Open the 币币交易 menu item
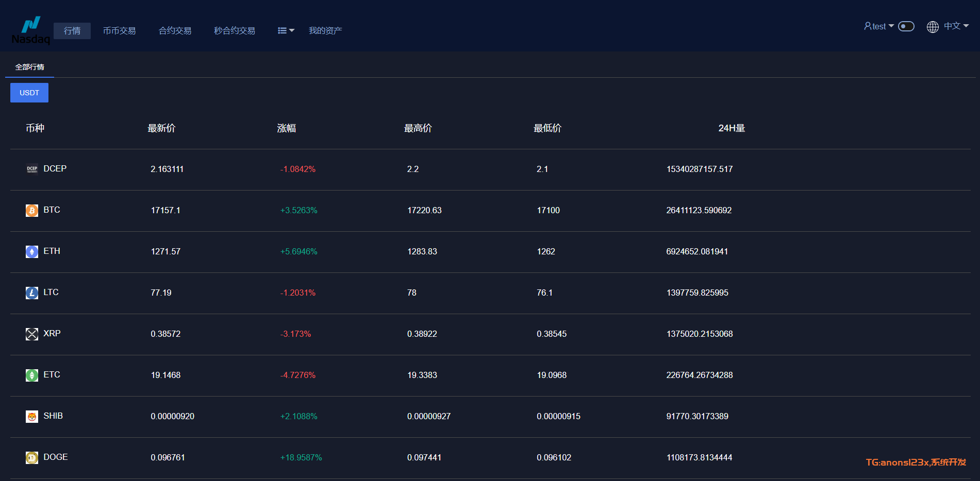Viewport: 980px width, 481px height. click(119, 31)
